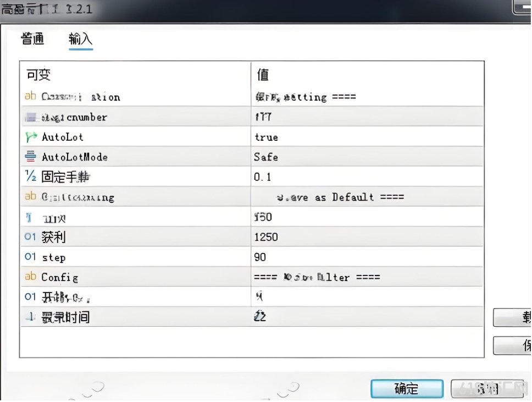532x402 pixels.
Task: Click the cancel button next to 确定
Action: tap(487, 389)
